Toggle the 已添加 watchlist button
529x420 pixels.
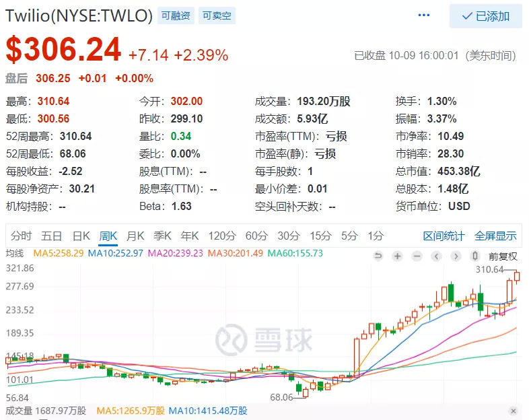click(486, 16)
